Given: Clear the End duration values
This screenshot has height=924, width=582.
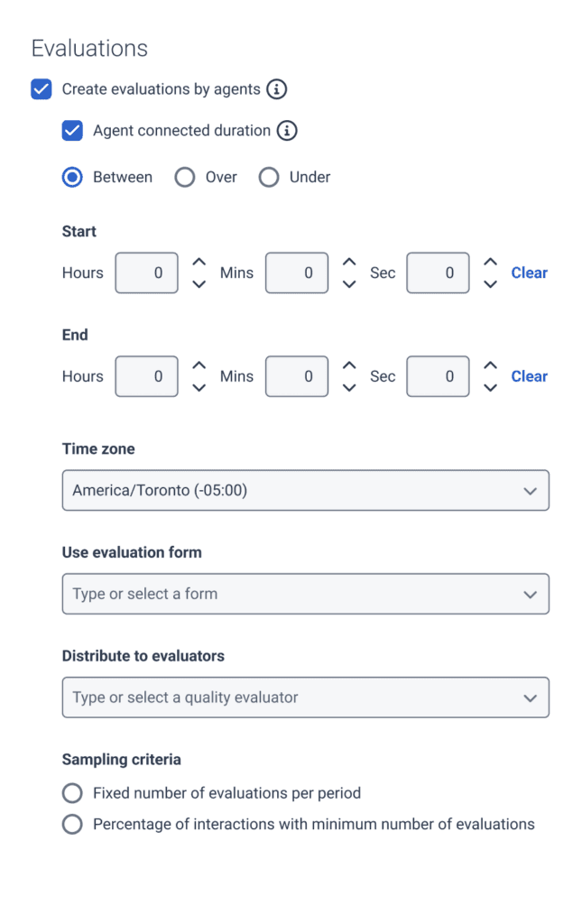Looking at the screenshot, I should pos(529,376).
